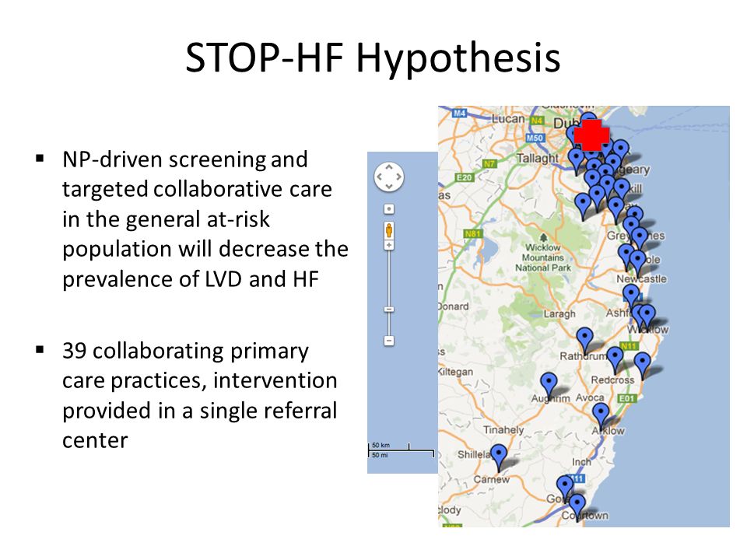Select the map pin at Rathdrum
This screenshot has height=560, width=747.
pos(584,341)
